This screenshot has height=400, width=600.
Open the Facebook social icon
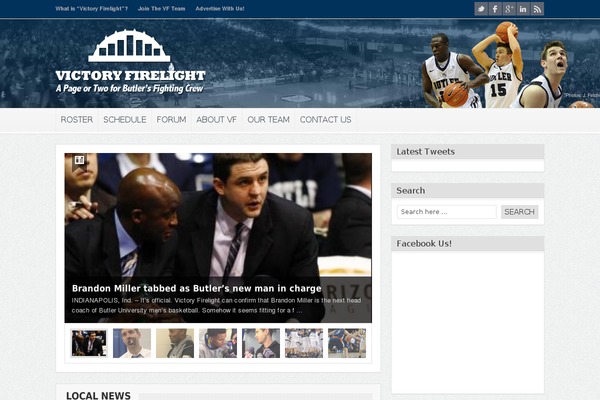click(x=495, y=9)
